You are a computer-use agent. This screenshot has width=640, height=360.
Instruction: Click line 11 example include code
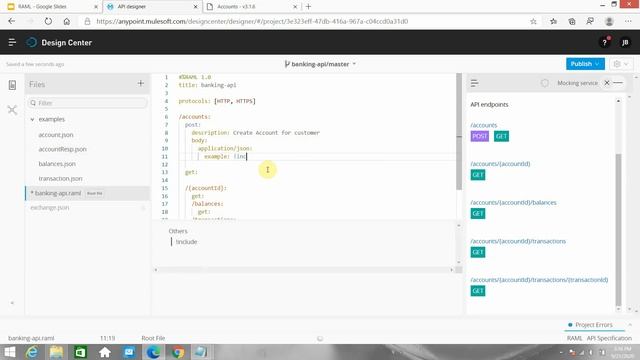point(225,156)
